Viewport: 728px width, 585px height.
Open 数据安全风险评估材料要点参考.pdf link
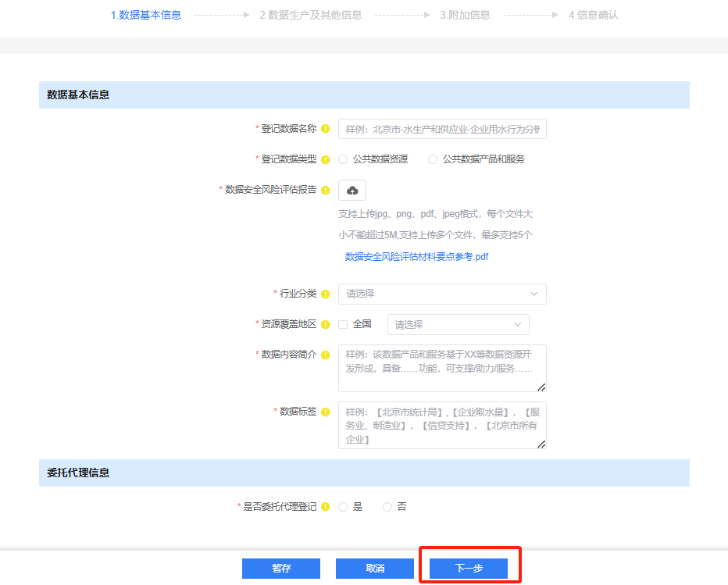pos(416,256)
